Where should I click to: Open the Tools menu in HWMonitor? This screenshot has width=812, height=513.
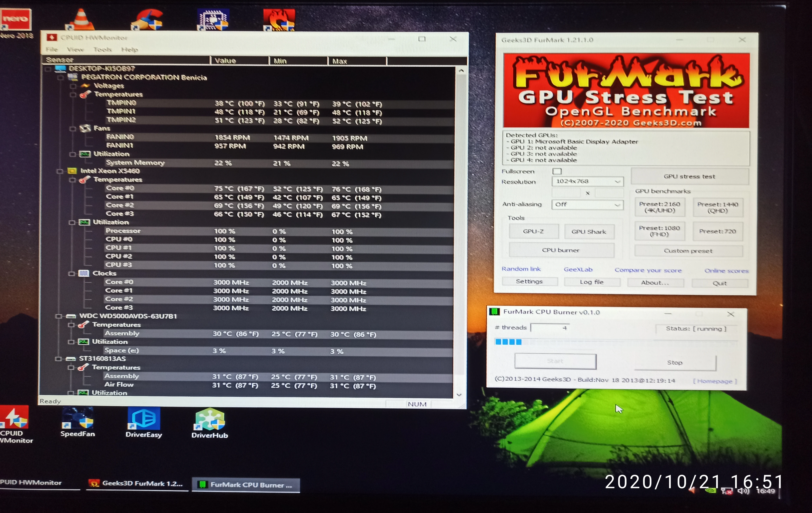(103, 49)
